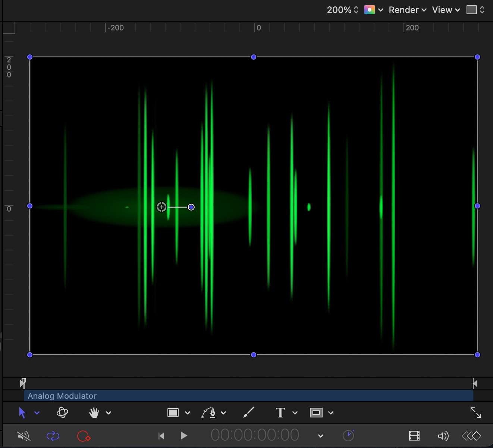This screenshot has width=493, height=448.
Task: Expand canvas to full-screen player mode
Action: pos(475,413)
